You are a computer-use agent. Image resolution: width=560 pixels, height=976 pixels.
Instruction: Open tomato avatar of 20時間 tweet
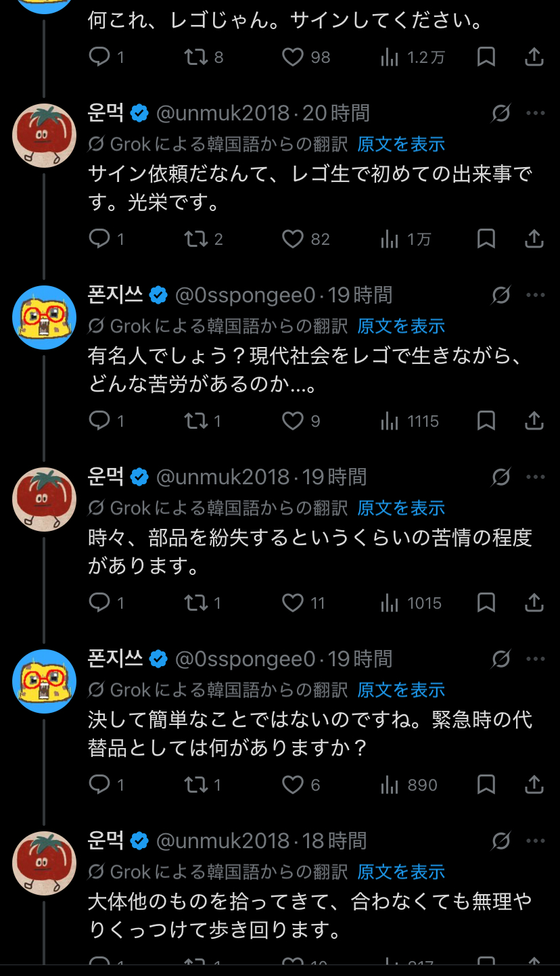(x=44, y=135)
